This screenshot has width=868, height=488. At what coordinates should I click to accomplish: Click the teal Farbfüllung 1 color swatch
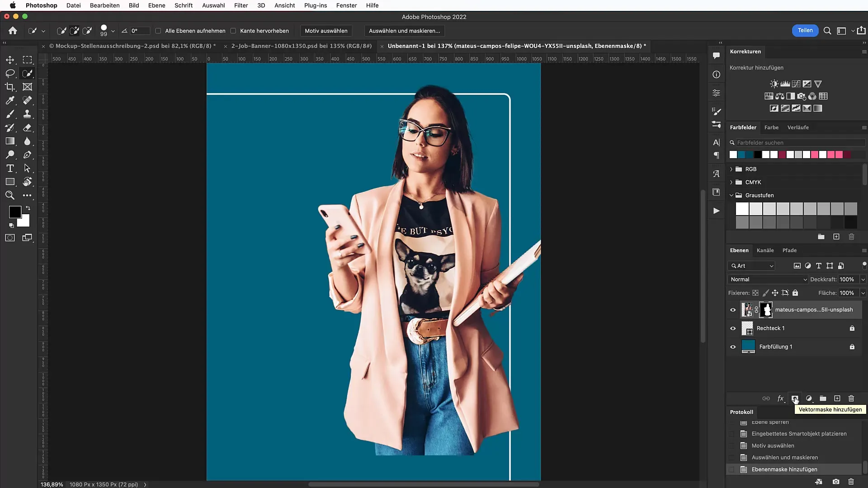click(x=748, y=346)
